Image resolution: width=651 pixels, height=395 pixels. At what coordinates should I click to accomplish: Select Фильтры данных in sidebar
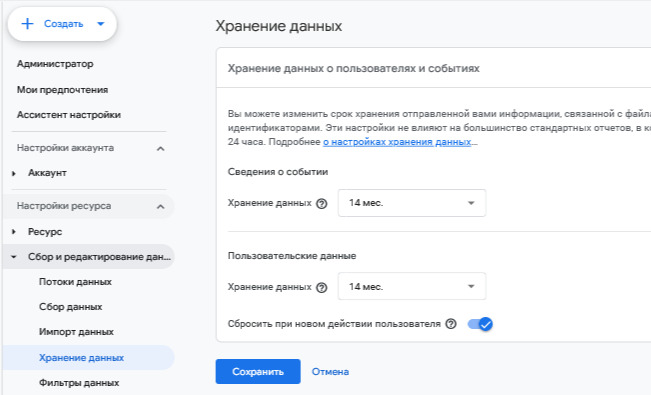point(79,383)
